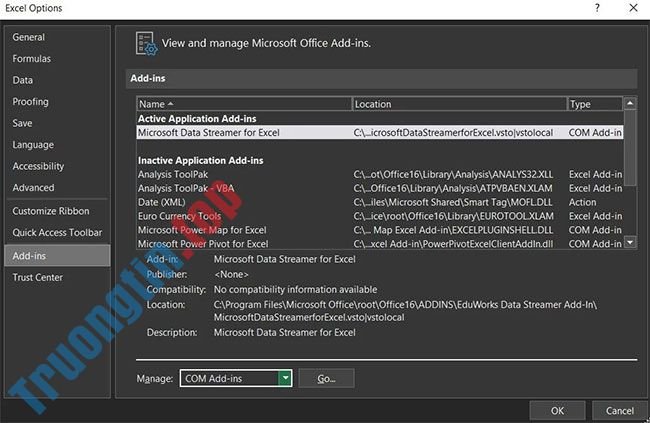Viewport: 650px width, 423px height.
Task: Select the Analysis ToolPak - VBA row
Action: 380,189
